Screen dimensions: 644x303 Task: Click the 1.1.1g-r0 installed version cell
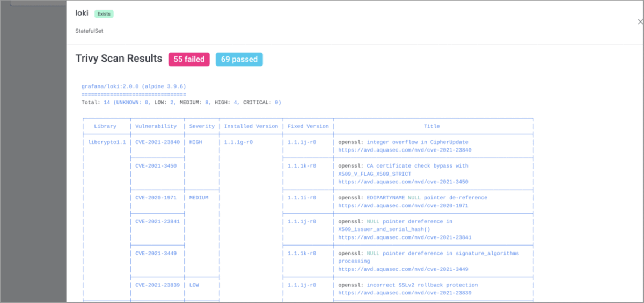pos(238,142)
